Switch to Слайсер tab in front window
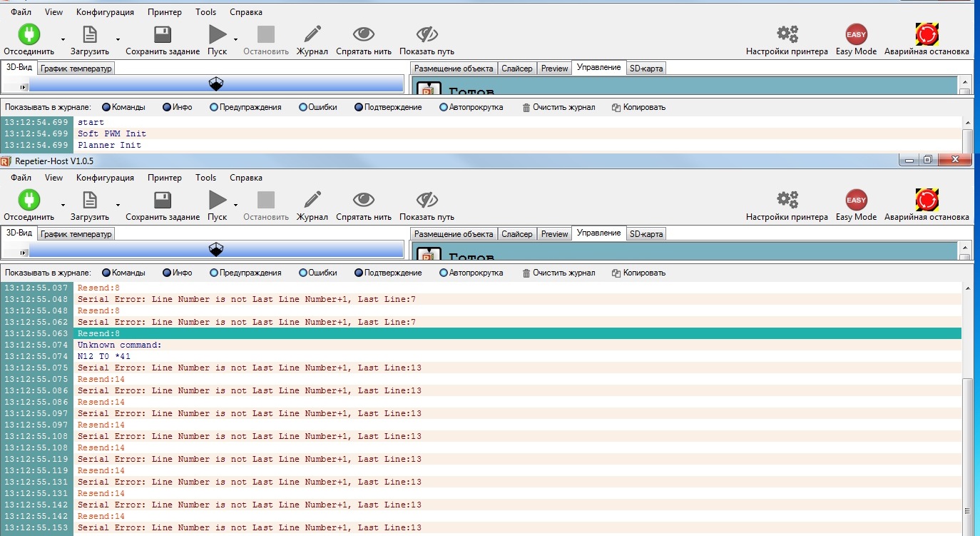 517,234
